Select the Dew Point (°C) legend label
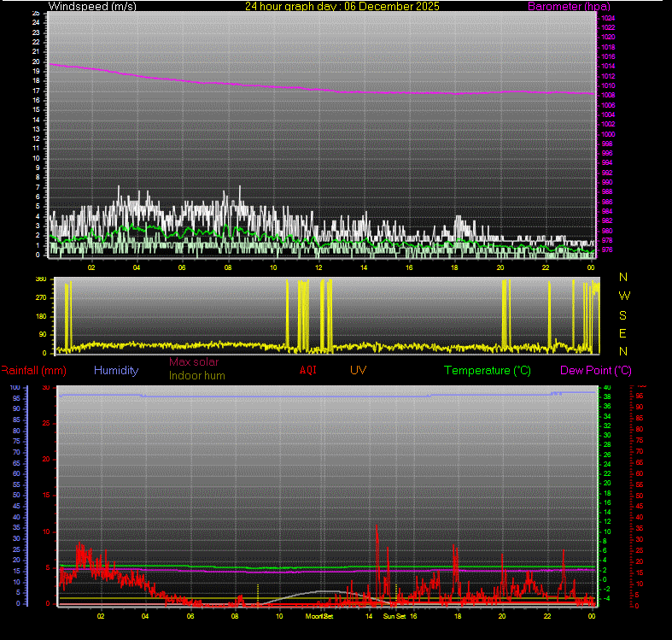The width and height of the screenshot is (672, 640). 596,370
